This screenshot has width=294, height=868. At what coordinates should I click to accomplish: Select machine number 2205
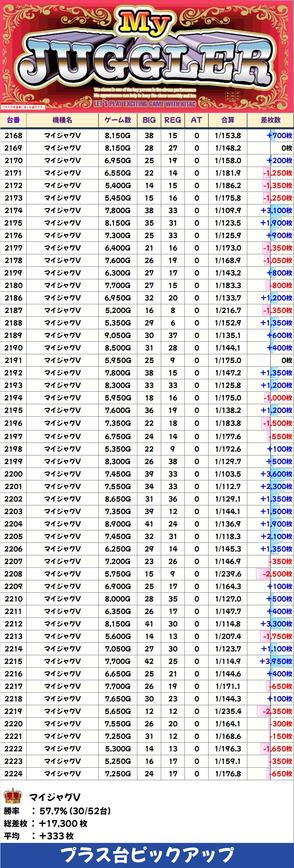pos(13,536)
